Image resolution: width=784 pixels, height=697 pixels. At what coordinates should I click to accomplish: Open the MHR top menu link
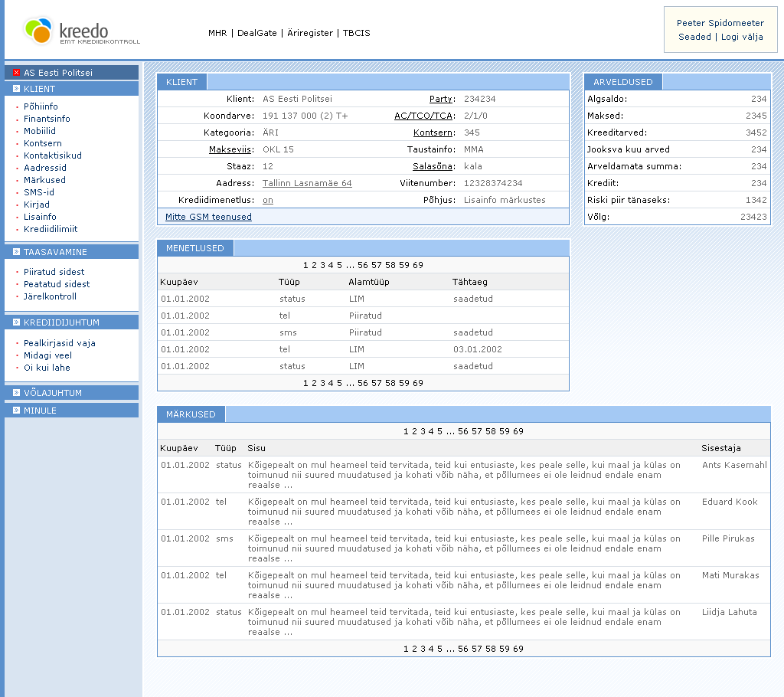pyautogui.click(x=217, y=33)
